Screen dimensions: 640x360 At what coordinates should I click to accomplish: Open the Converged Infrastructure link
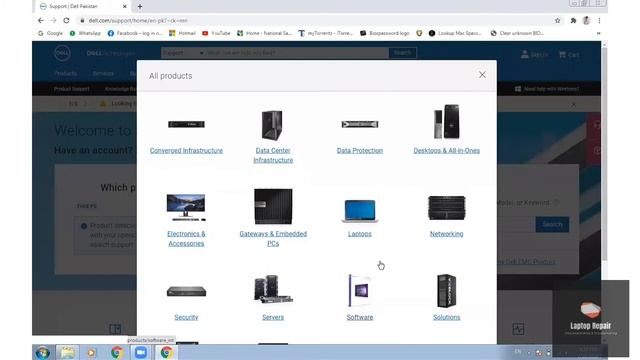click(186, 151)
